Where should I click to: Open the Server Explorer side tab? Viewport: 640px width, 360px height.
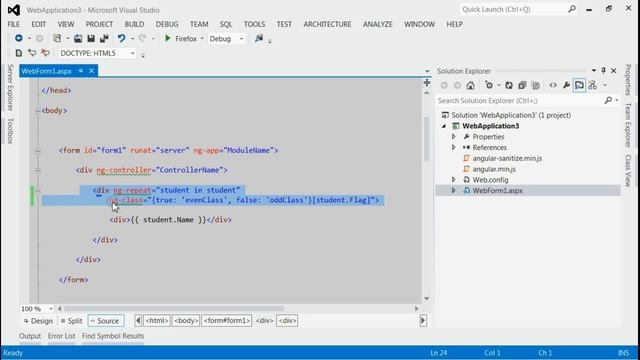[x=10, y=87]
